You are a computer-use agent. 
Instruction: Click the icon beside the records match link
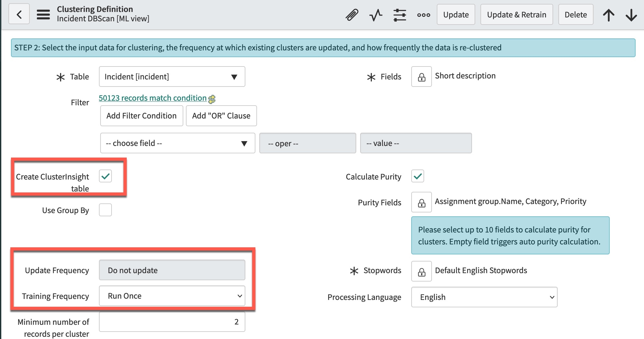[212, 98]
